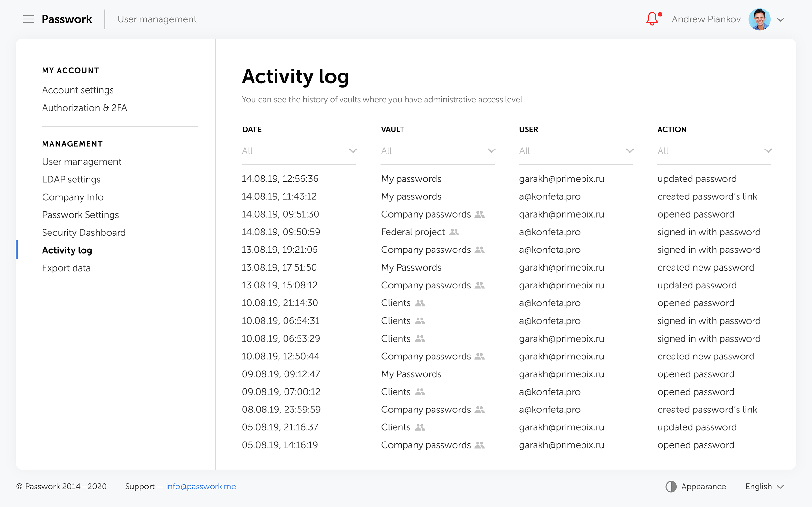The image size is (812, 507).
Task: Click the red notification bell
Action: click(652, 19)
